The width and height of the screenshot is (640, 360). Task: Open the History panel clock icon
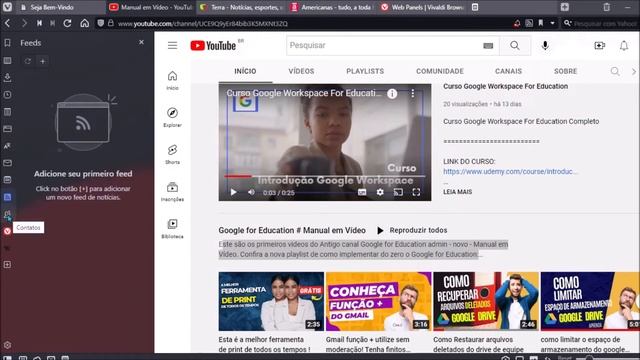(x=7, y=95)
